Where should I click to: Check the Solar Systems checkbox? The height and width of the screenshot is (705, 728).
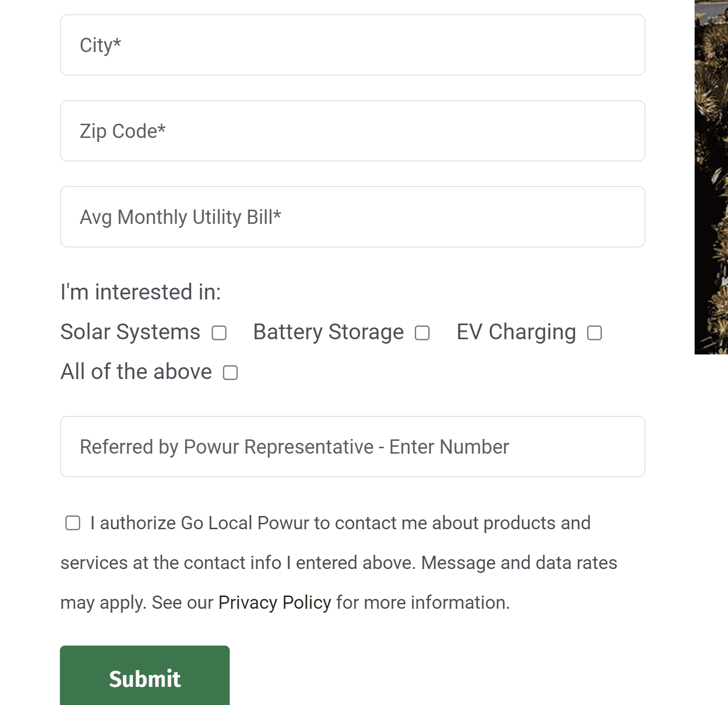coord(219,333)
